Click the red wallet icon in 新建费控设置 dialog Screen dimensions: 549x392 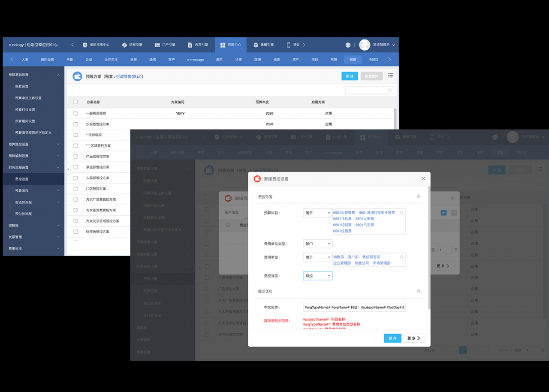pyautogui.click(x=257, y=179)
